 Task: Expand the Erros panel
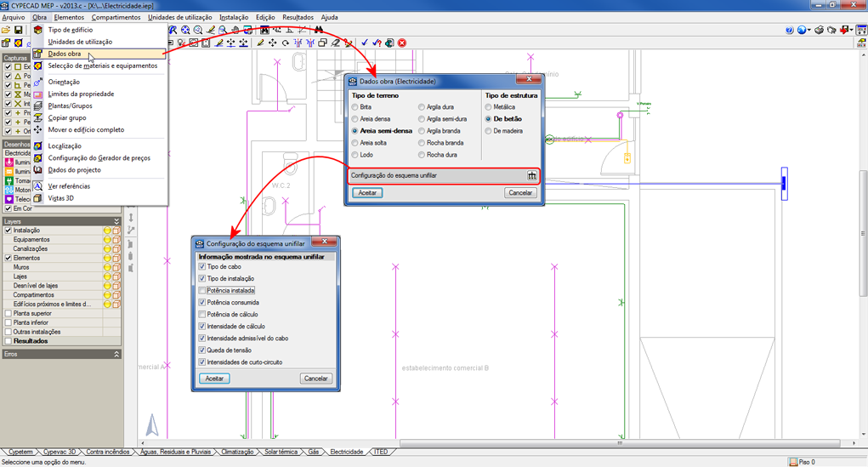pyautogui.click(x=116, y=354)
